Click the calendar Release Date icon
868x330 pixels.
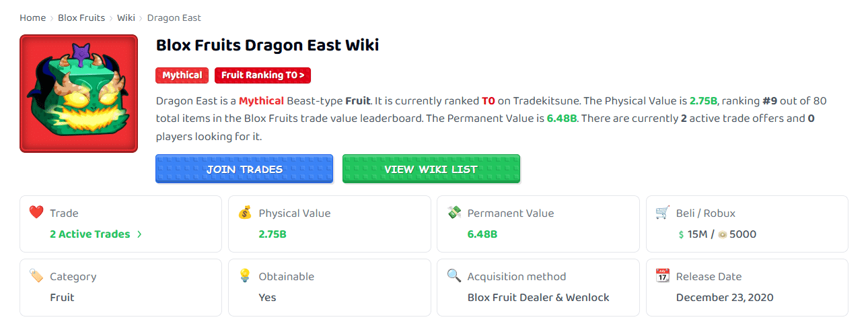[x=663, y=276]
